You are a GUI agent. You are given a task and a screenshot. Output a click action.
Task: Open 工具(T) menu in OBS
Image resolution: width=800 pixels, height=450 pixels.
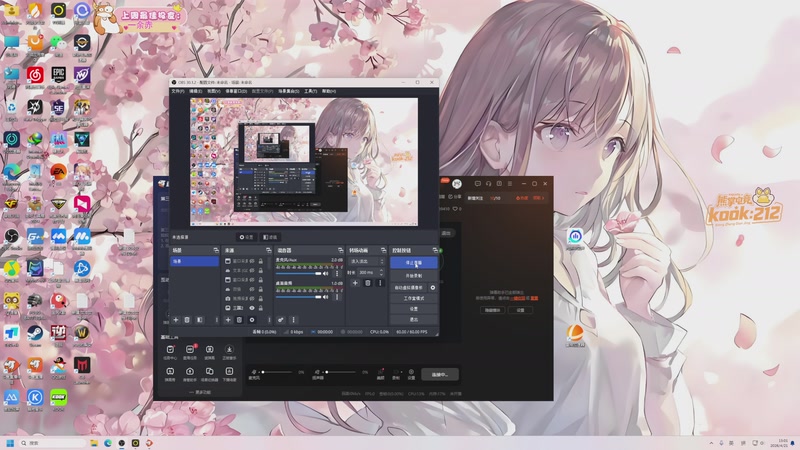[x=311, y=91]
